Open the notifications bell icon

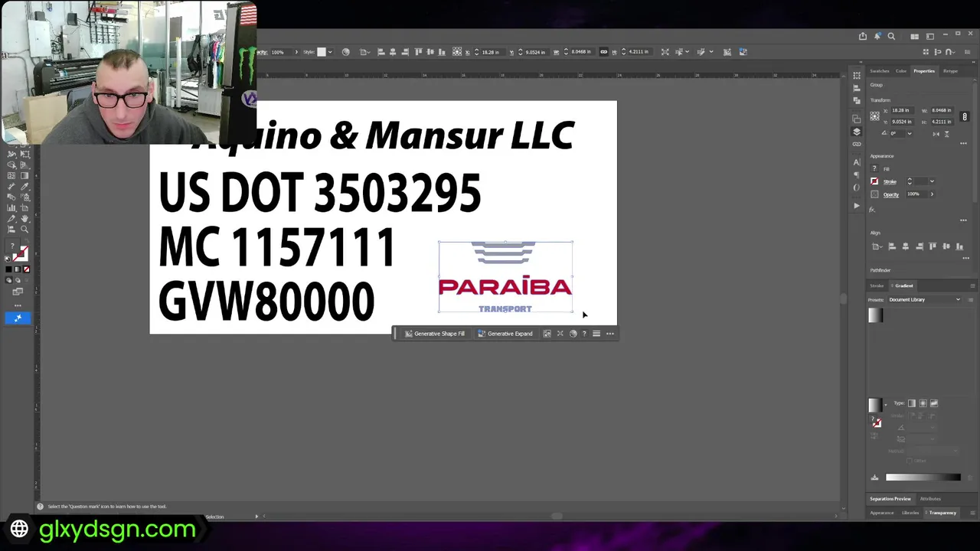click(x=877, y=36)
